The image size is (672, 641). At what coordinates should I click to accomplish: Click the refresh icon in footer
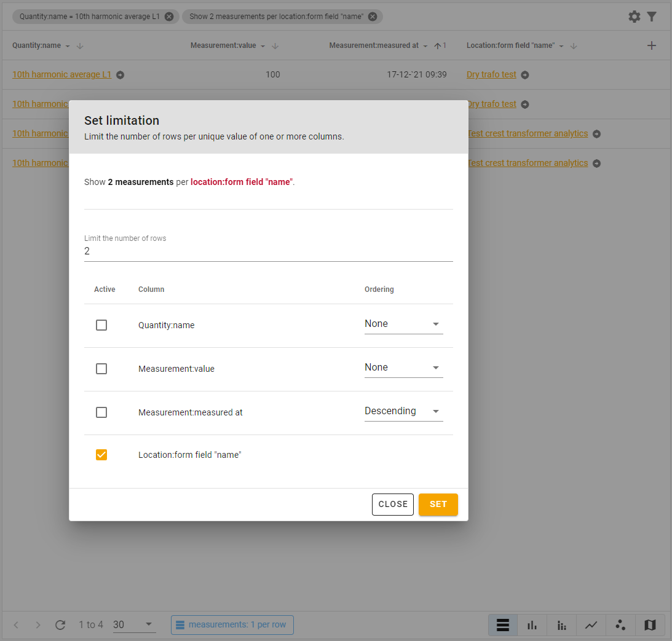click(x=60, y=625)
